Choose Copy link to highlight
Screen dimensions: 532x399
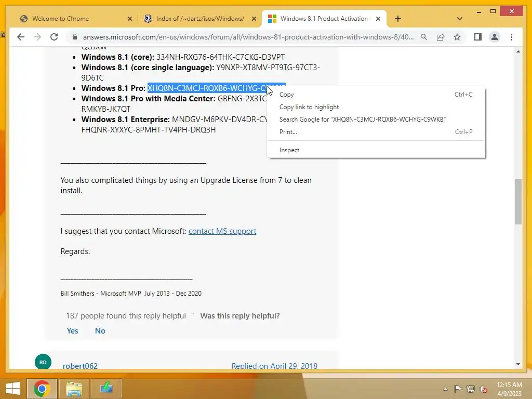pyautogui.click(x=376, y=107)
